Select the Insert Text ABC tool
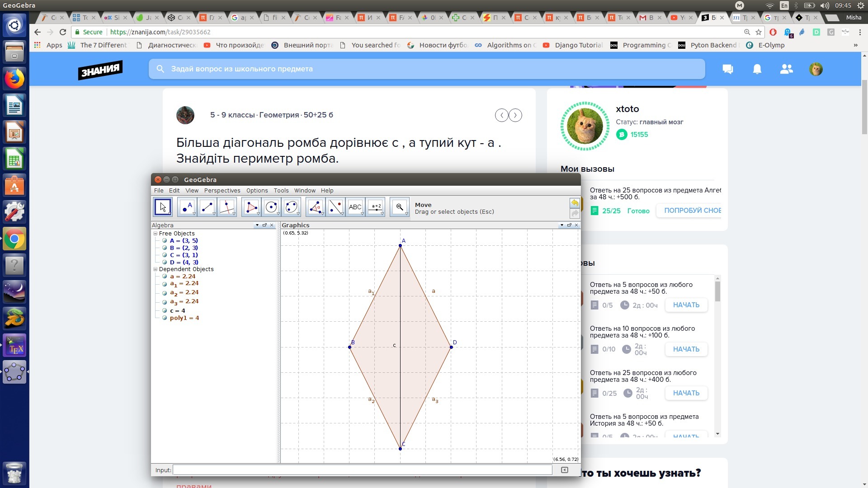Image resolution: width=868 pixels, height=488 pixels. [x=355, y=207]
